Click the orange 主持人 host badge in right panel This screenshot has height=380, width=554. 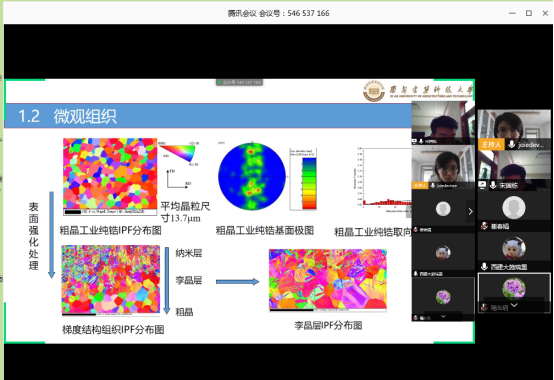[491, 144]
